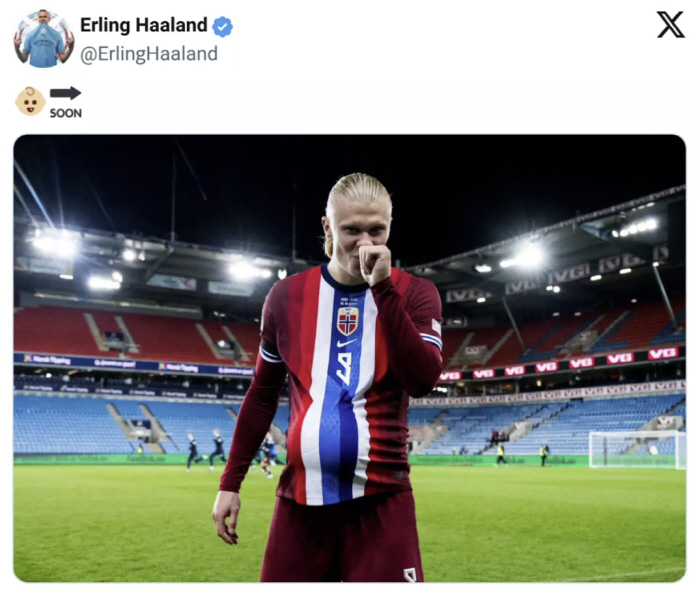700x590 pixels.
Task: Click the SOON arrow emoji
Action: coord(66,103)
